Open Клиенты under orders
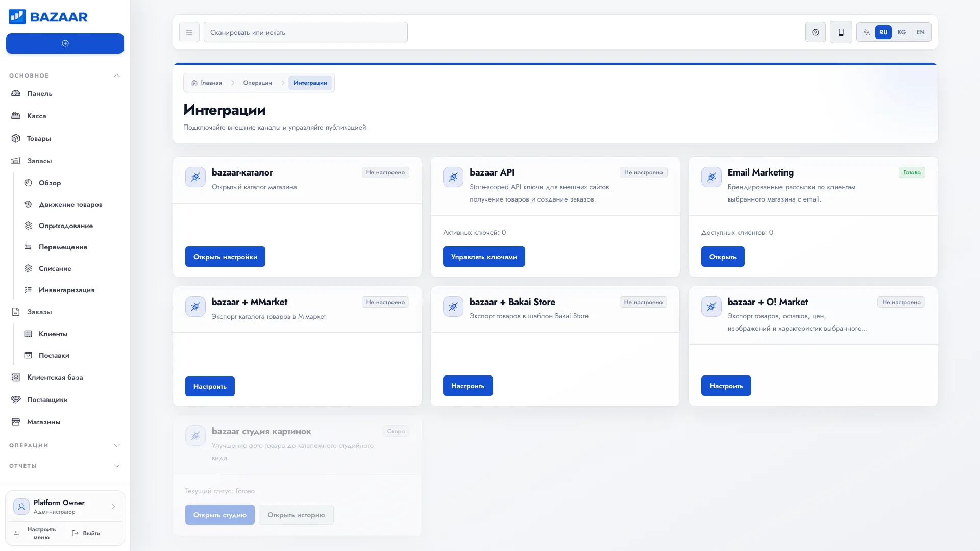The width and height of the screenshot is (980, 551). point(70,334)
